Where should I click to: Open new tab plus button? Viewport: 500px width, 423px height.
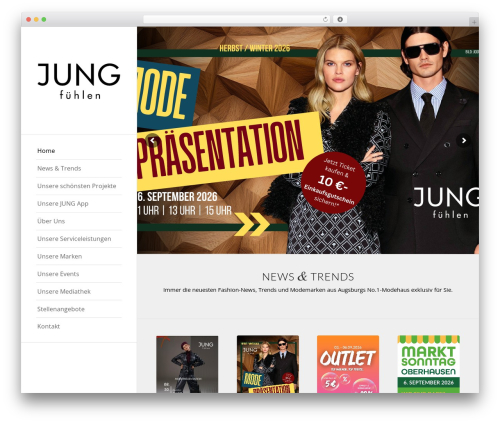[x=474, y=22]
